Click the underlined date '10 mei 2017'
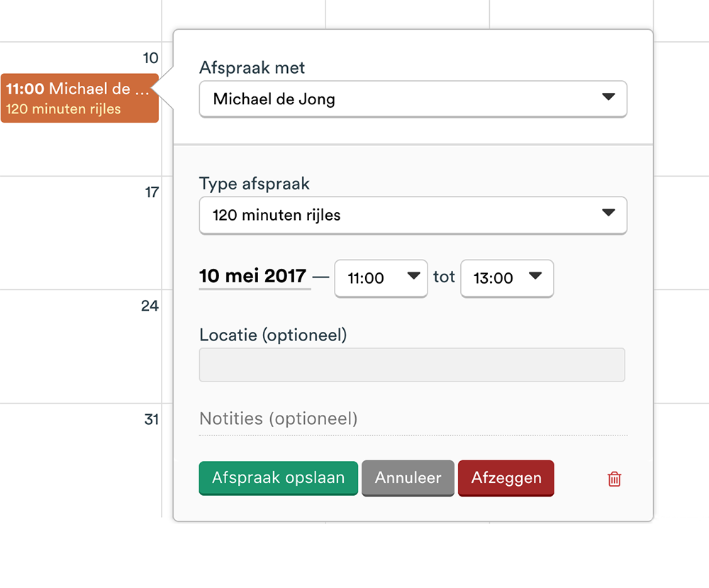 (254, 277)
